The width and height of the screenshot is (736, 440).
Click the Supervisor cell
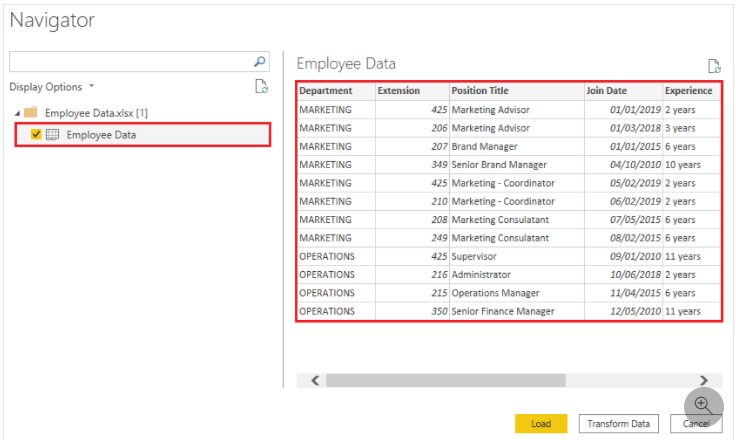click(x=517, y=256)
